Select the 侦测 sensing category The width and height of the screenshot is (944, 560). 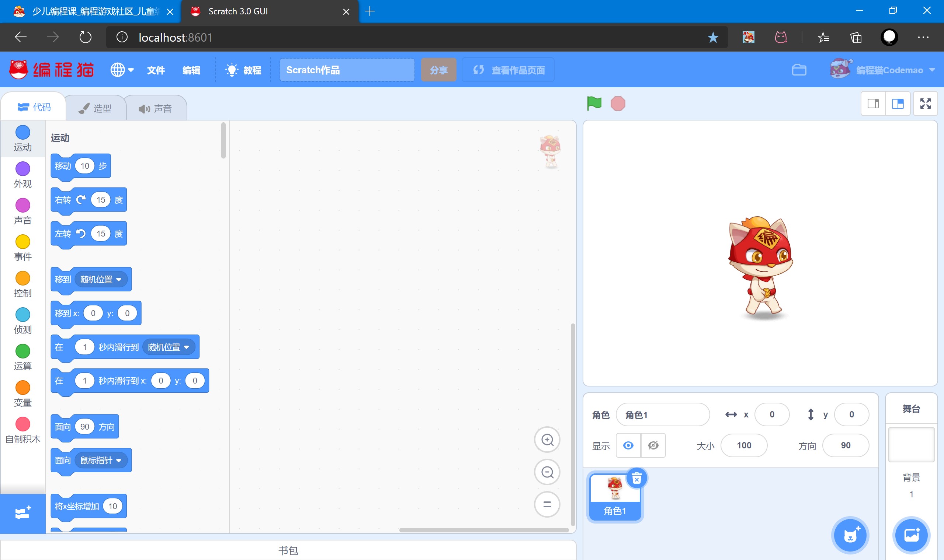pyautogui.click(x=22, y=321)
